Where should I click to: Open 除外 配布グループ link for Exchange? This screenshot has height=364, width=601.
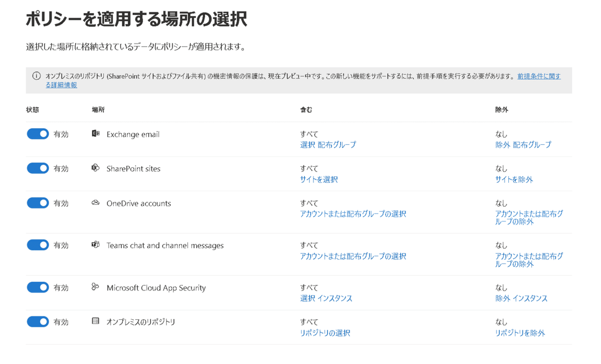[523, 145]
